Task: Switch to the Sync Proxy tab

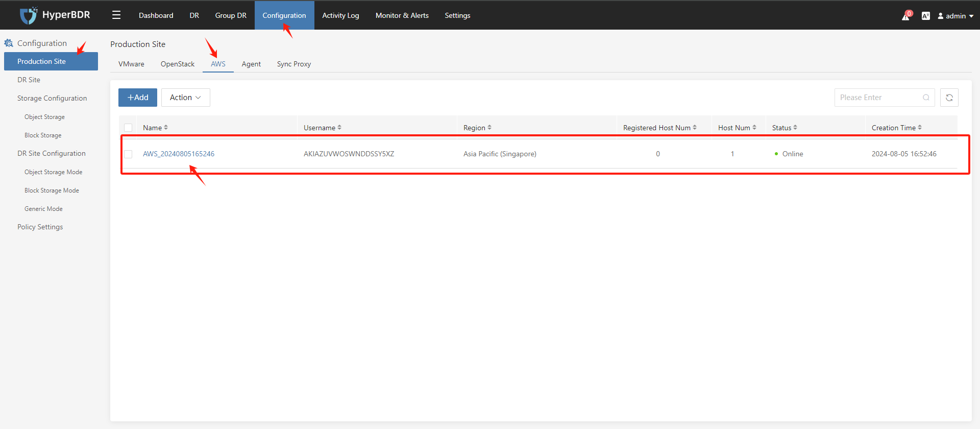Action: click(294, 64)
